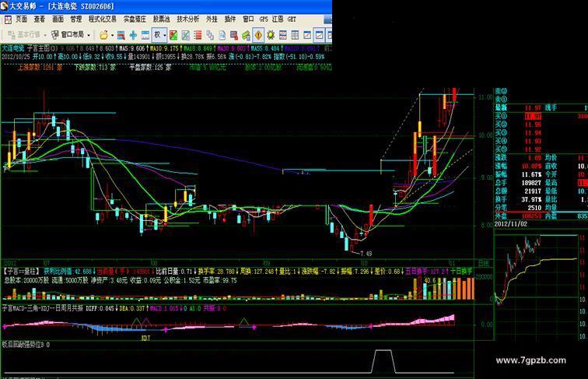Click the overlapping pages copy icon
This screenshot has width=588, height=379.
pyautogui.click(x=210, y=35)
